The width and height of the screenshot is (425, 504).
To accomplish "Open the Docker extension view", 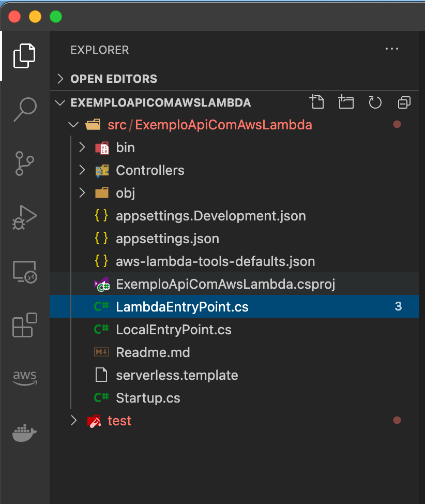I will [x=24, y=433].
